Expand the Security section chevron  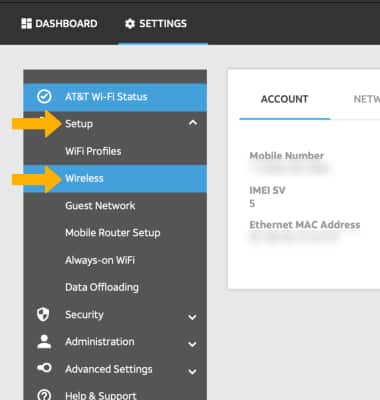point(192,317)
